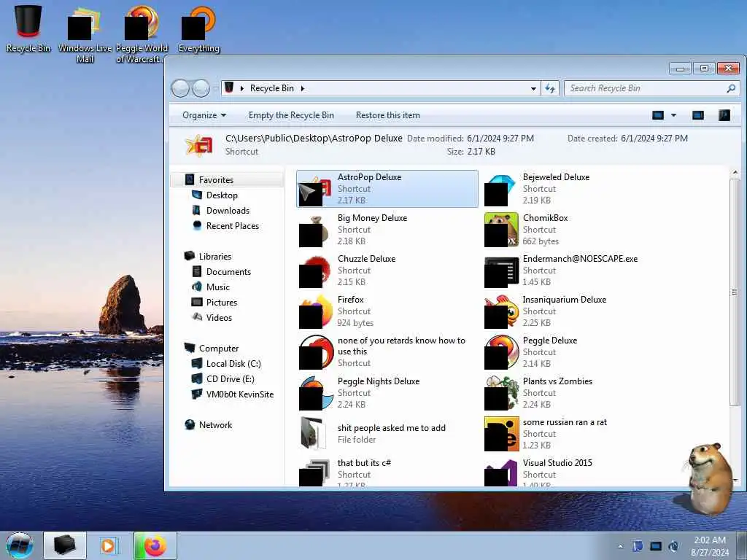Select the AstroPop Deluxe shortcut file
The width and height of the screenshot is (747, 560).
[x=387, y=189]
